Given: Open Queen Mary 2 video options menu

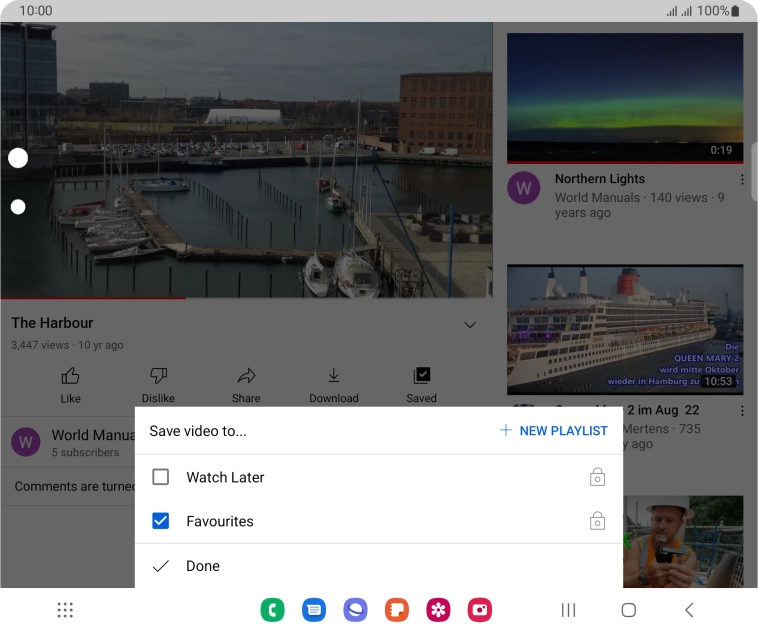Looking at the screenshot, I should click(742, 411).
